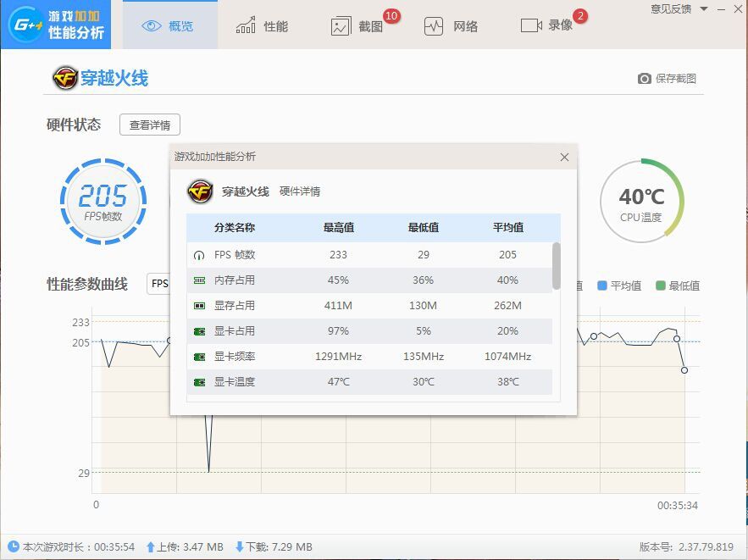The width and height of the screenshot is (748, 560).
Task: Click the 显卡频率 GPU frequency row icon
Action: click(x=199, y=357)
